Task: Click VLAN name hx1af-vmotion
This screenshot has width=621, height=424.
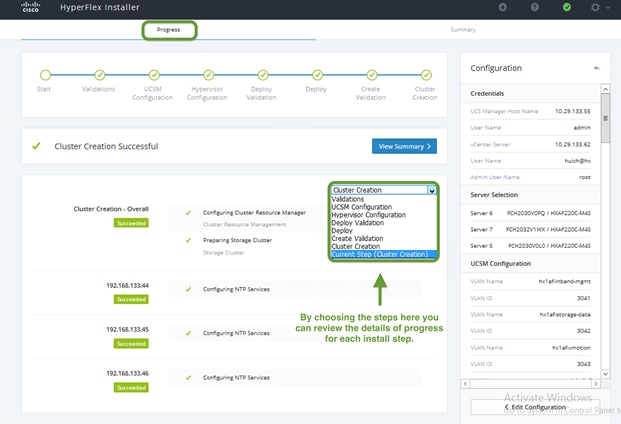Action: point(571,348)
